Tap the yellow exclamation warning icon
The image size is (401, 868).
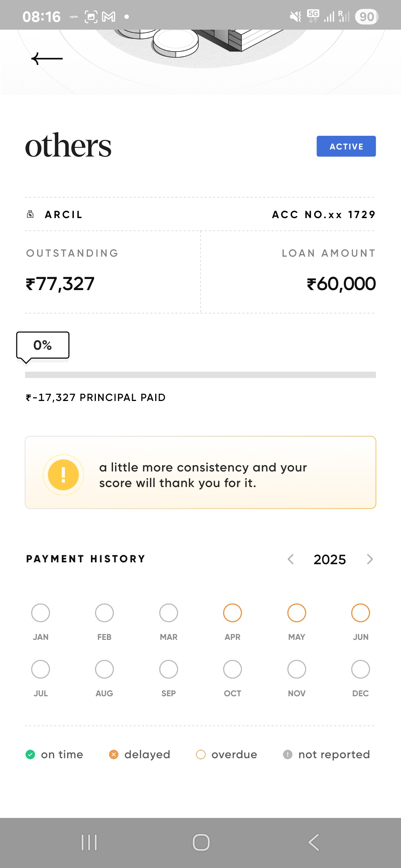click(63, 475)
